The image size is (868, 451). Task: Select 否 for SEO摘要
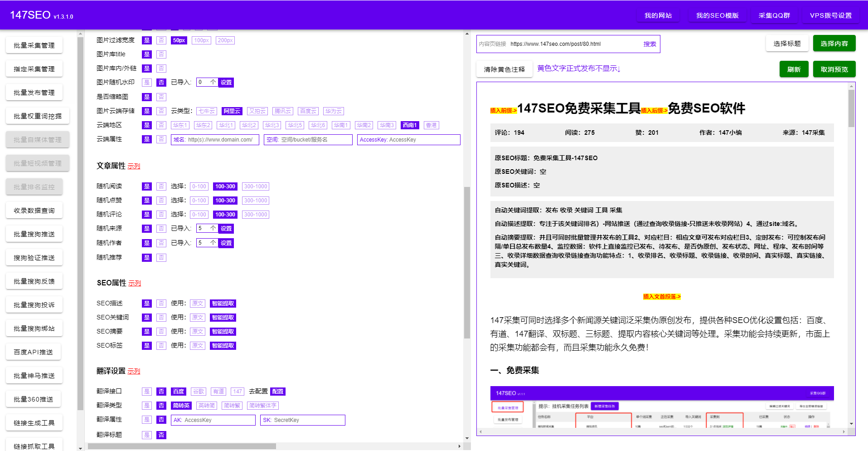(x=161, y=332)
